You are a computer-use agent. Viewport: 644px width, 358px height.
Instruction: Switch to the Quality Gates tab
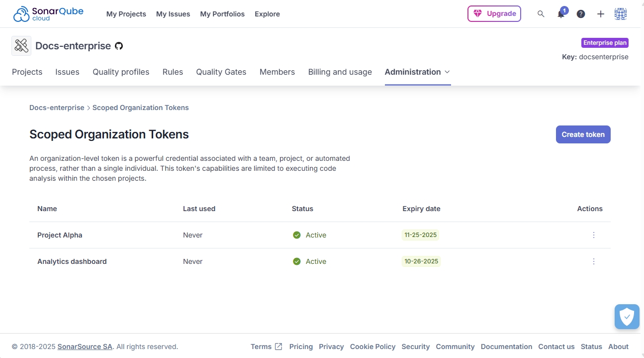tap(221, 72)
